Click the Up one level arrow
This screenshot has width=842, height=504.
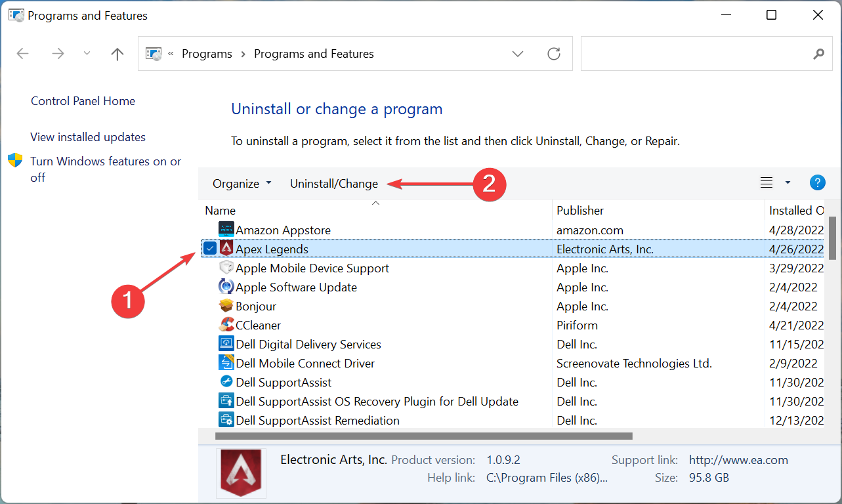(117, 54)
